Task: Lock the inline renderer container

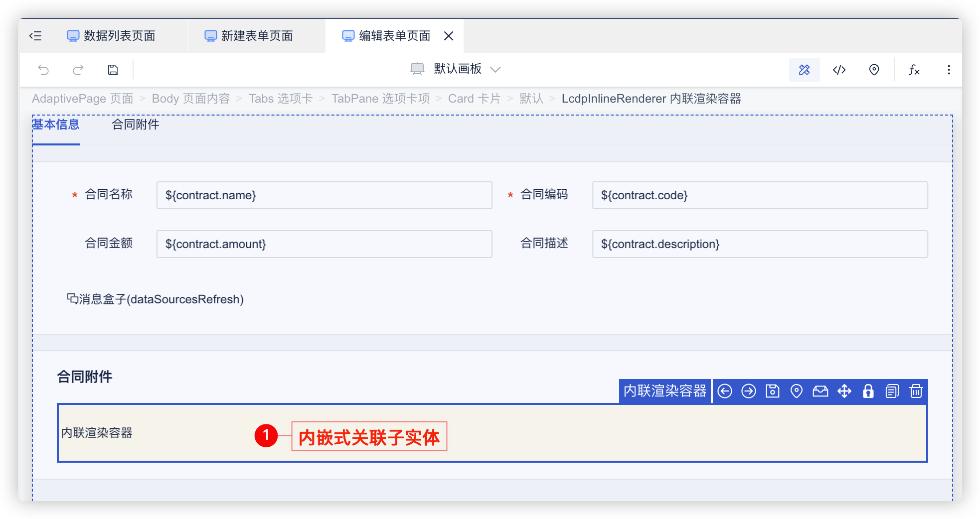Action: point(868,391)
